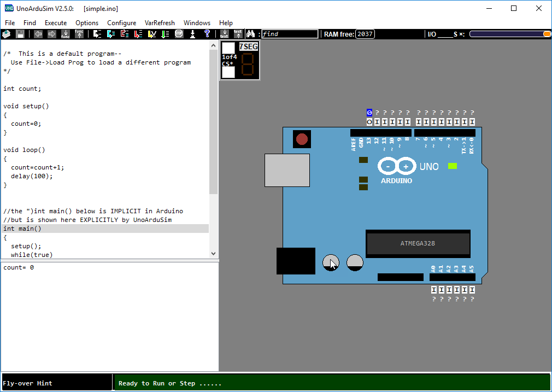Click the ATMEGA328 chip on the board
Viewport: 552px width, 392px height.
(418, 243)
